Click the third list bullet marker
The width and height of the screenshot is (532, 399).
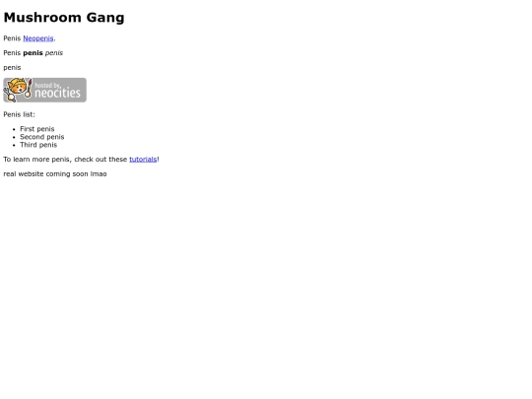click(x=14, y=145)
